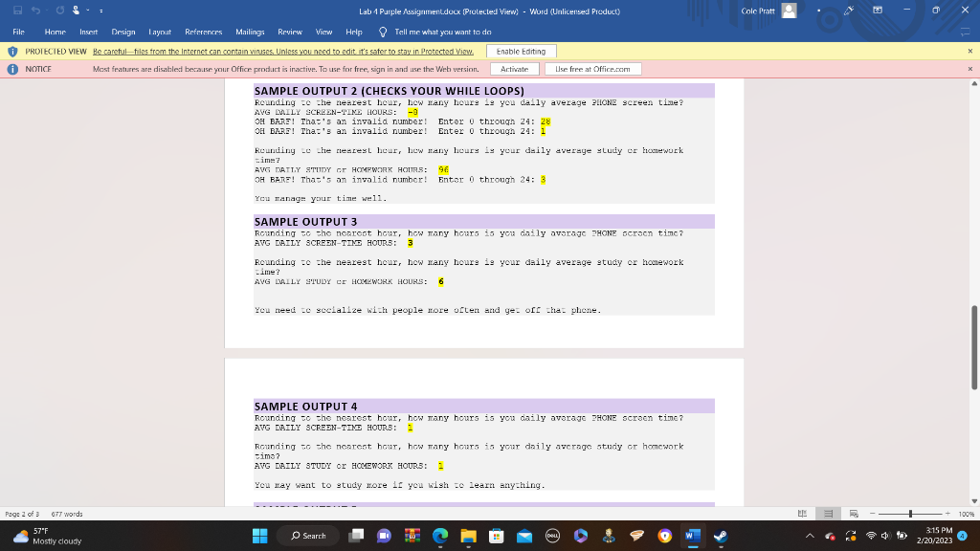
Task: Click the Notice info icon
Action: pyautogui.click(x=12, y=69)
